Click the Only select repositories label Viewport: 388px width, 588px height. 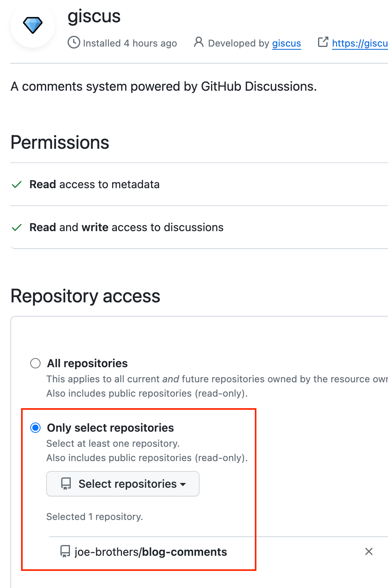click(111, 428)
